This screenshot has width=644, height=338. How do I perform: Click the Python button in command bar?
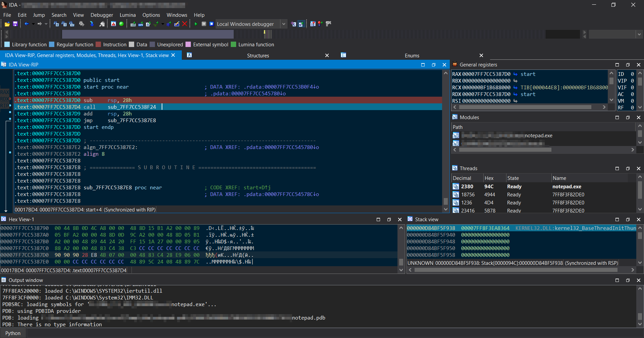click(13, 333)
